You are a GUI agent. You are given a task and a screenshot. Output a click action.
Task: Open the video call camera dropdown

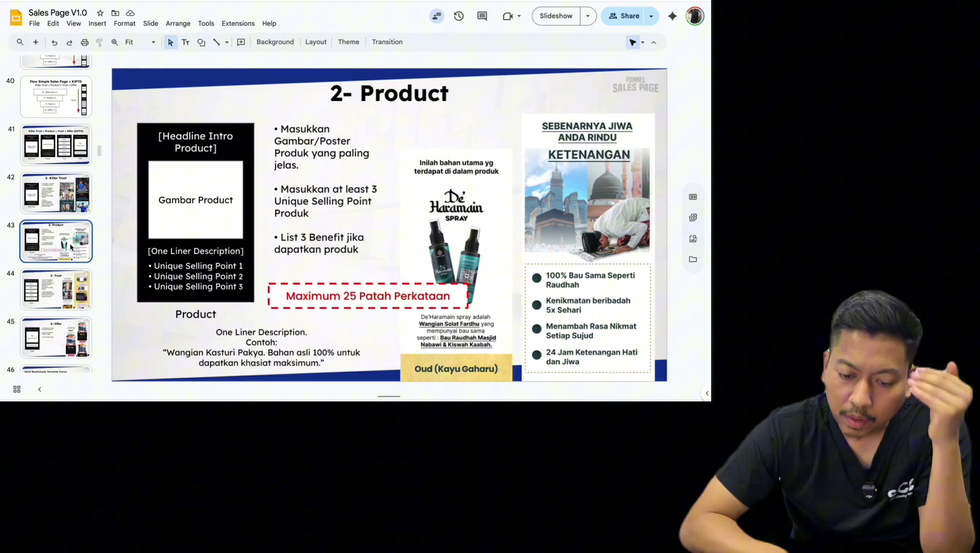pos(519,16)
